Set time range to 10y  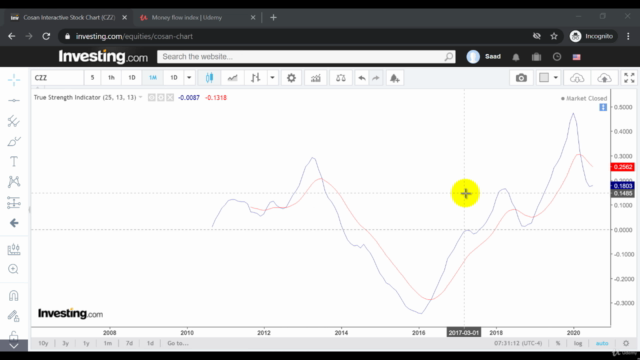click(x=43, y=343)
